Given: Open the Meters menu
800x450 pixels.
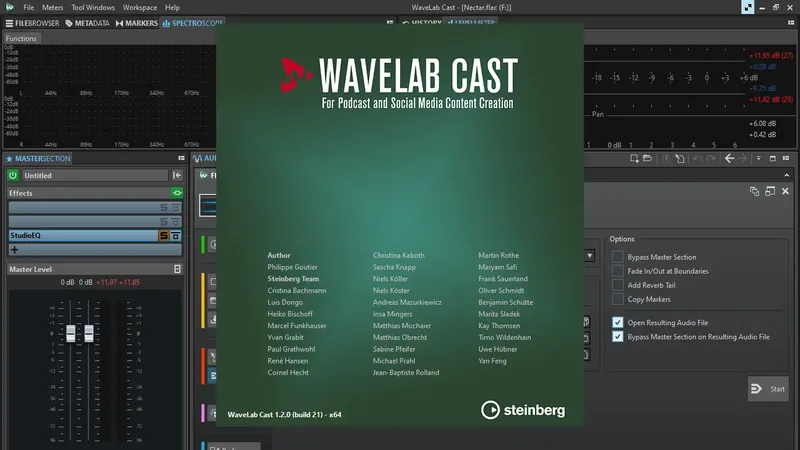Looking at the screenshot, I should pyautogui.click(x=52, y=7).
